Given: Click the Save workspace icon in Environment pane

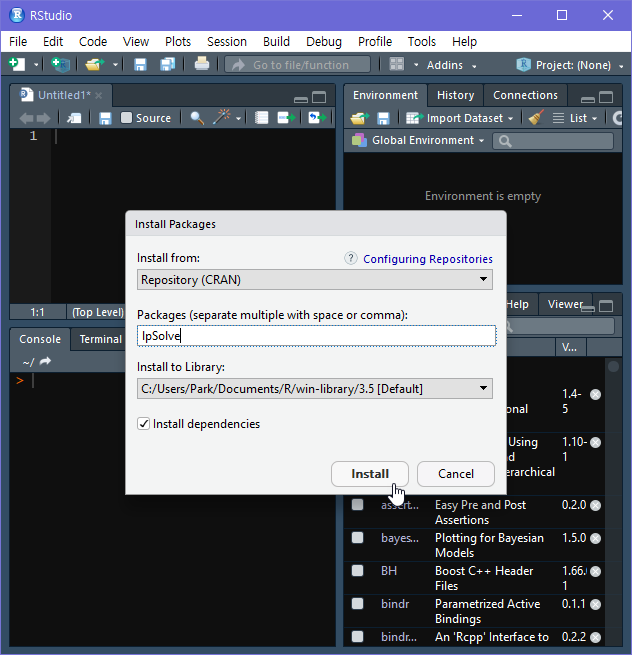Looking at the screenshot, I should click(x=383, y=118).
